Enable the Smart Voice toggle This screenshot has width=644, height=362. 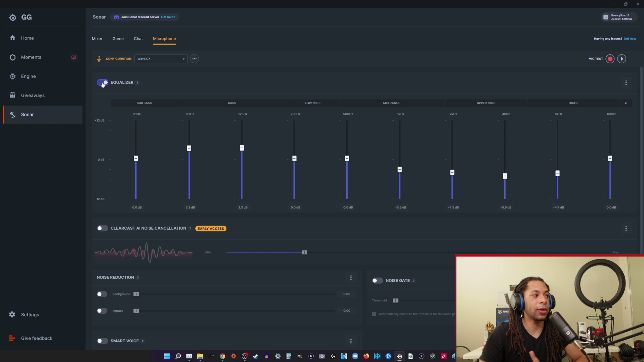point(102,341)
